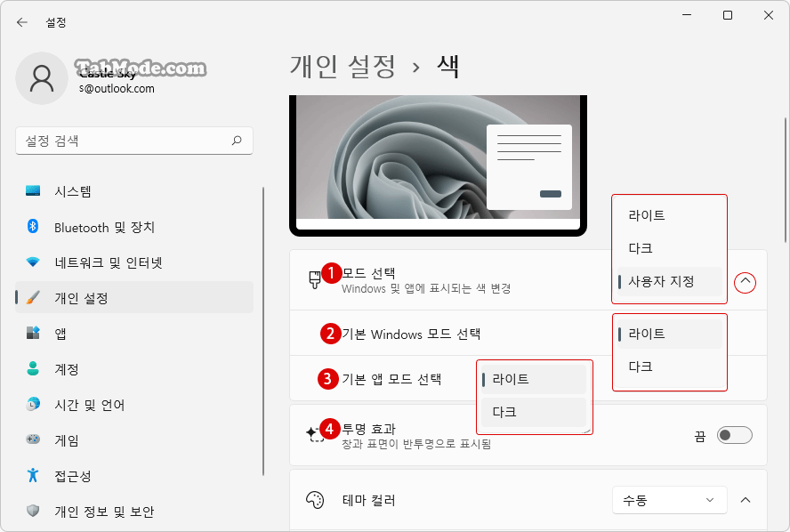This screenshot has width=790, height=532.
Task: Click the sparkle icon beside 투명 효과
Action: click(x=315, y=434)
